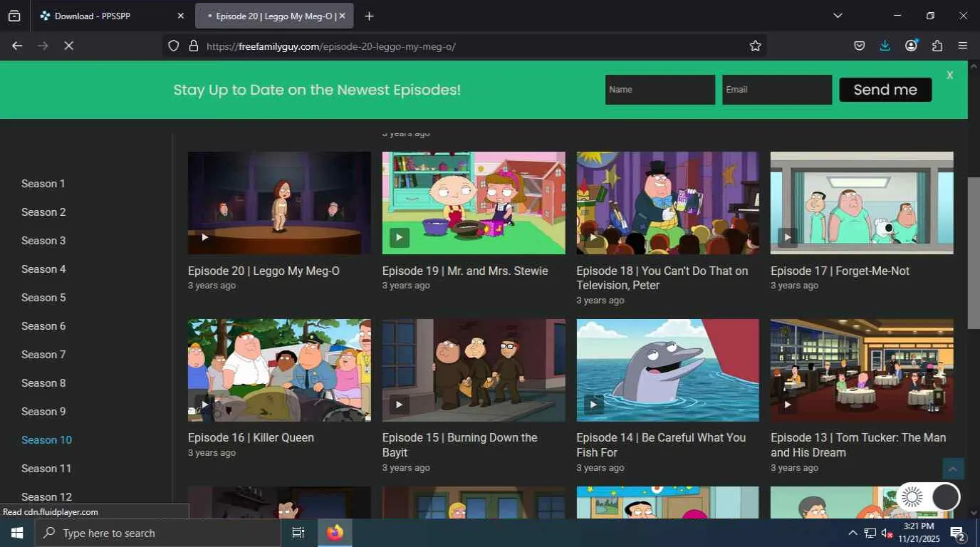Image resolution: width=980 pixels, height=547 pixels.
Task: Bookmark this page with the star
Action: click(x=755, y=46)
